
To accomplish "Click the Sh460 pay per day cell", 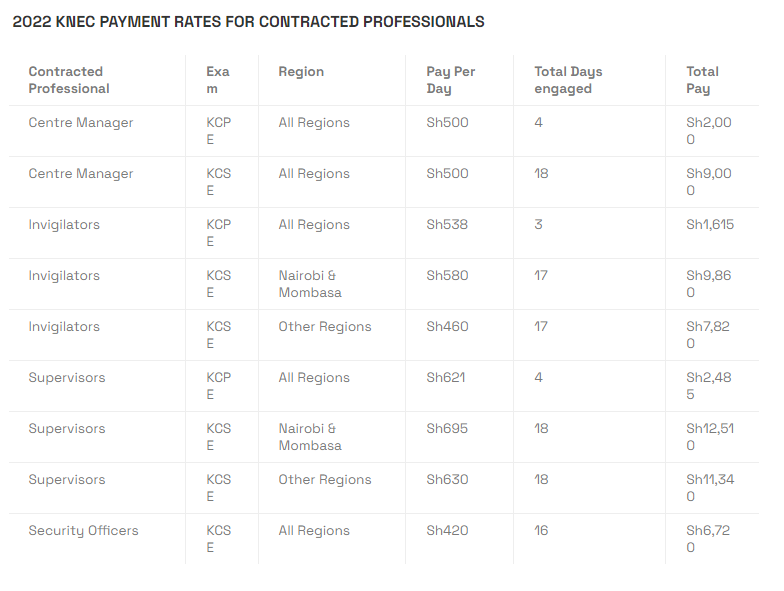I will coord(448,326).
